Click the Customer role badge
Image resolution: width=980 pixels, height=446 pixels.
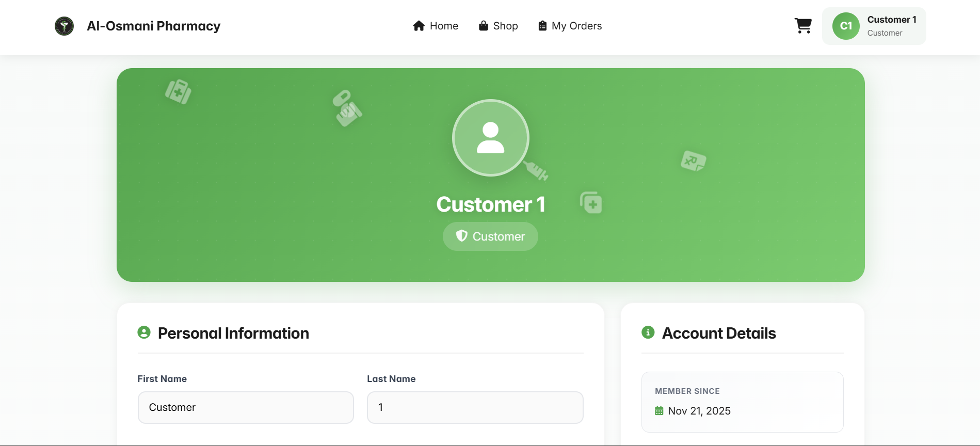490,236
